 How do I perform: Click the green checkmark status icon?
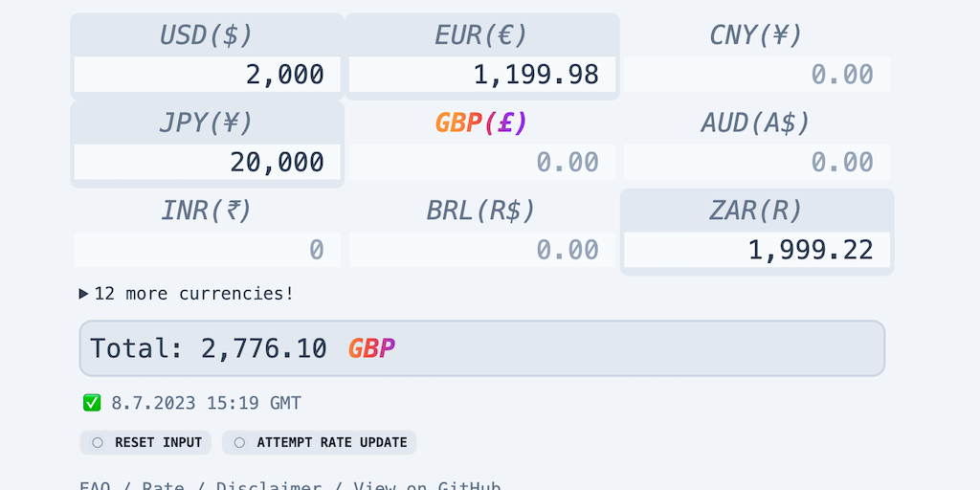point(92,404)
